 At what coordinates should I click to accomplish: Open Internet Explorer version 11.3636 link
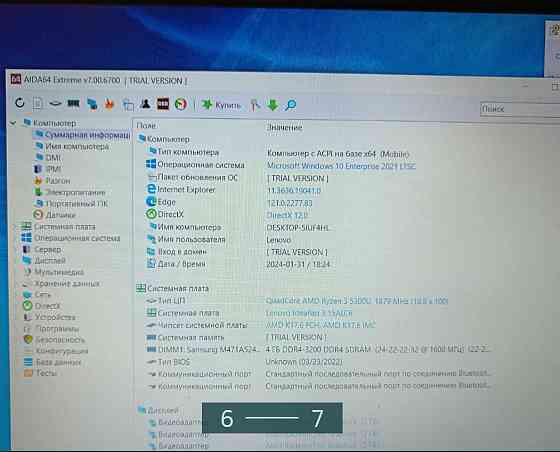pyautogui.click(x=294, y=191)
